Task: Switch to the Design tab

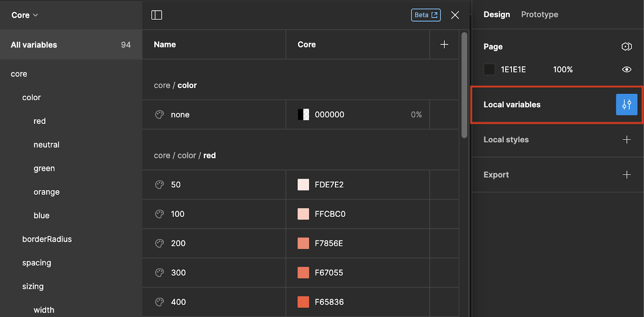Action: coord(497,14)
